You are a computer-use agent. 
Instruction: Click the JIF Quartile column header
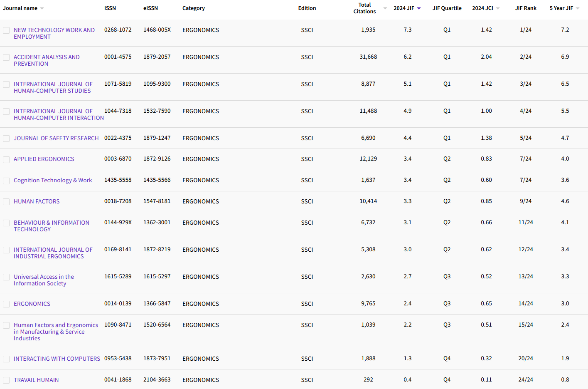click(447, 8)
